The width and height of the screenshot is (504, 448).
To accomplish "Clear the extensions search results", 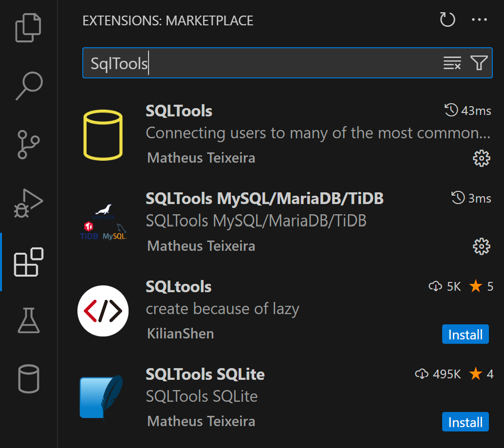I will 452,63.
